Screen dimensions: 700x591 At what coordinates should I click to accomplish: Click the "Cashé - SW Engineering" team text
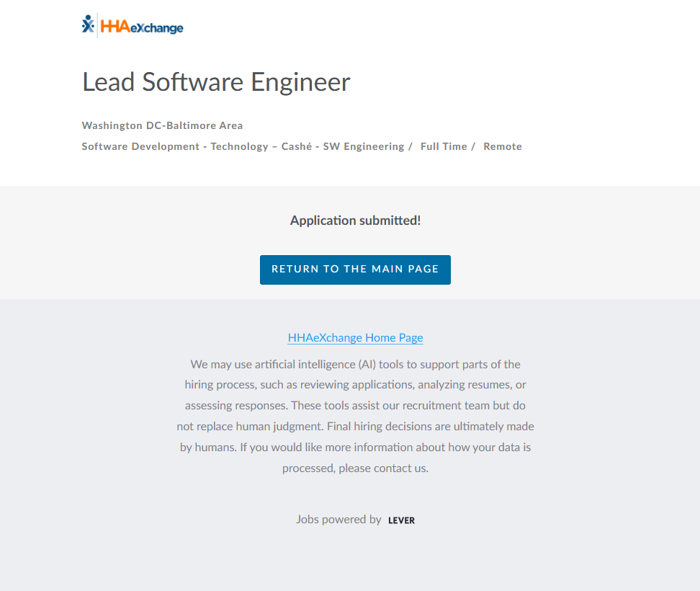click(x=342, y=146)
